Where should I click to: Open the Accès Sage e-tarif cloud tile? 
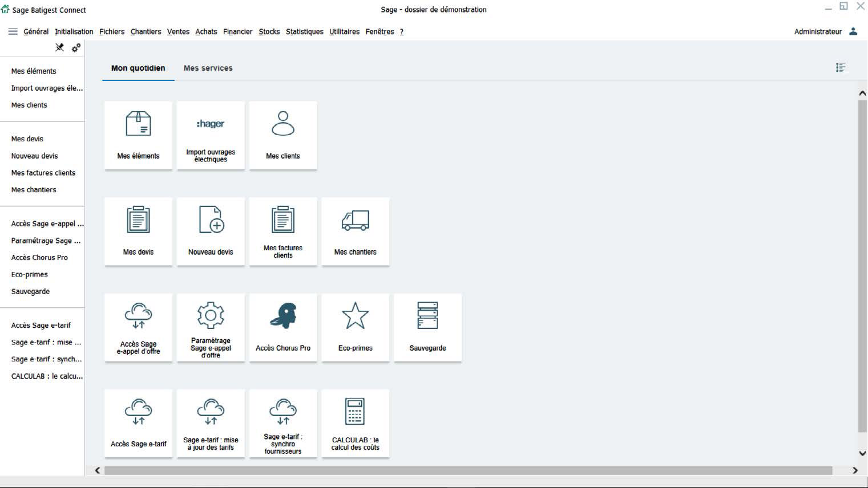click(x=138, y=423)
